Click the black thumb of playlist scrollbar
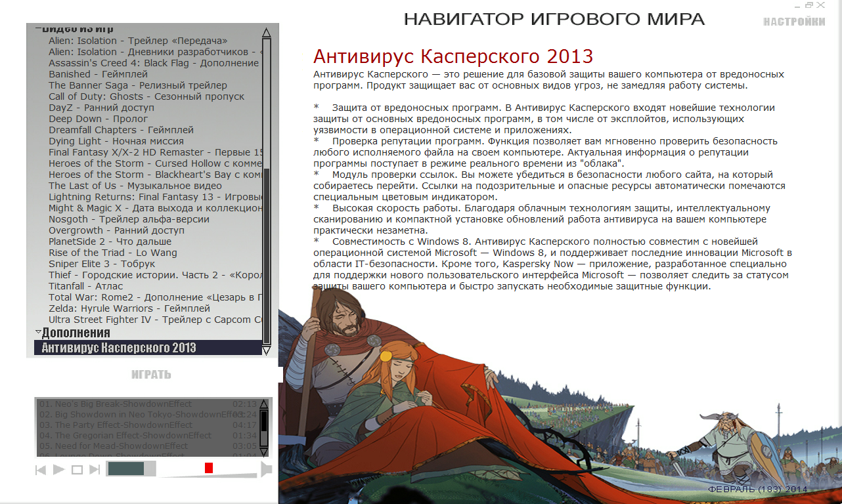Image resolution: width=842 pixels, height=504 pixels. (264, 421)
